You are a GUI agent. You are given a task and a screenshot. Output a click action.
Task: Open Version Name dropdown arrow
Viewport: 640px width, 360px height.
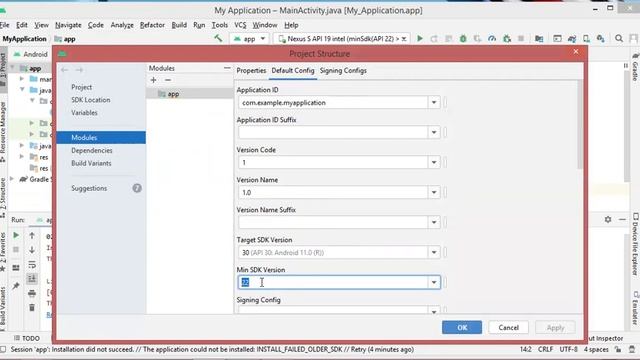pyautogui.click(x=434, y=192)
